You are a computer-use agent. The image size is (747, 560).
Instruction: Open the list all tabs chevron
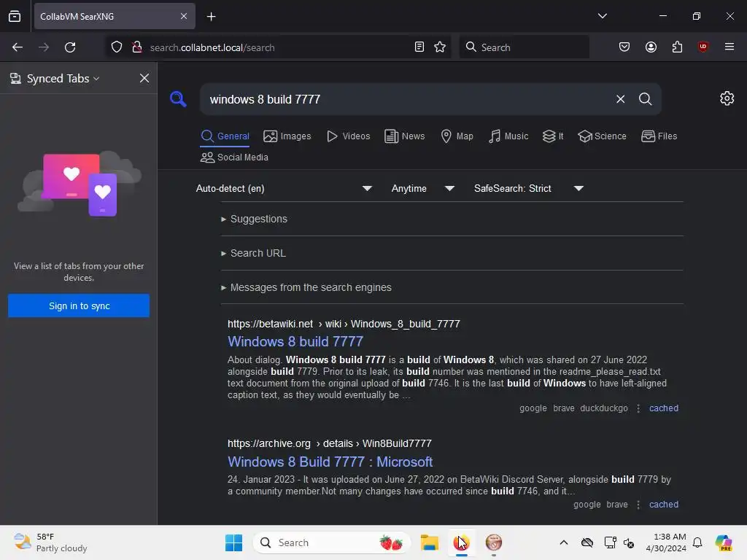[602, 16]
